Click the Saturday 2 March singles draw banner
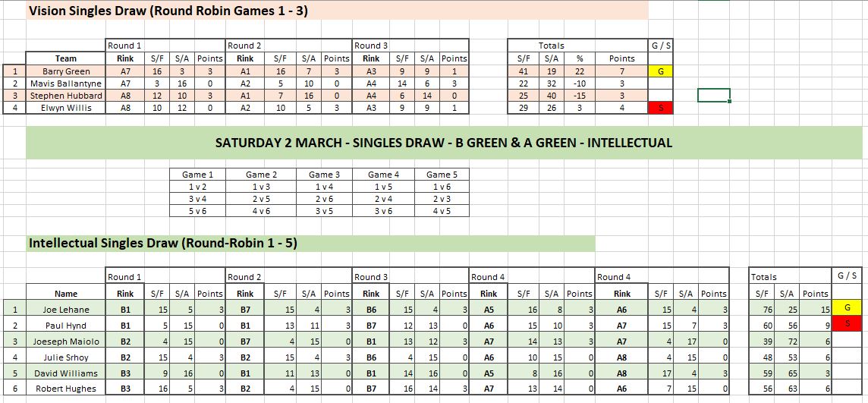This screenshot has width=868, height=403. pyautogui.click(x=444, y=143)
